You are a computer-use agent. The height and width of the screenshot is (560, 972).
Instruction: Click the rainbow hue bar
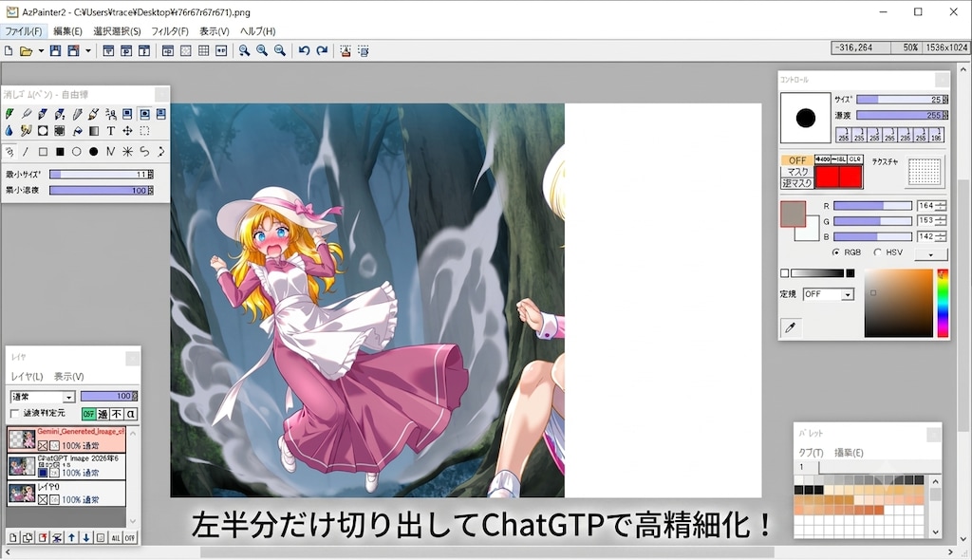[943, 304]
